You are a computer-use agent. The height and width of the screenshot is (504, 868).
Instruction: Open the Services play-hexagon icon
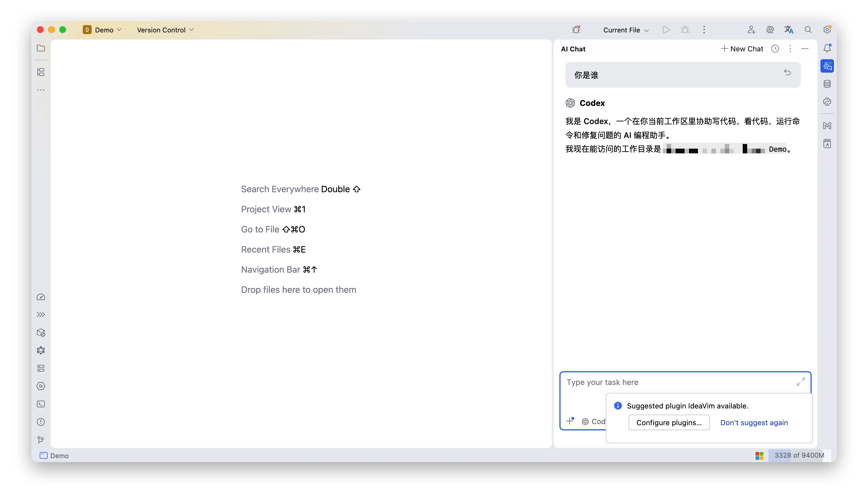(x=41, y=386)
